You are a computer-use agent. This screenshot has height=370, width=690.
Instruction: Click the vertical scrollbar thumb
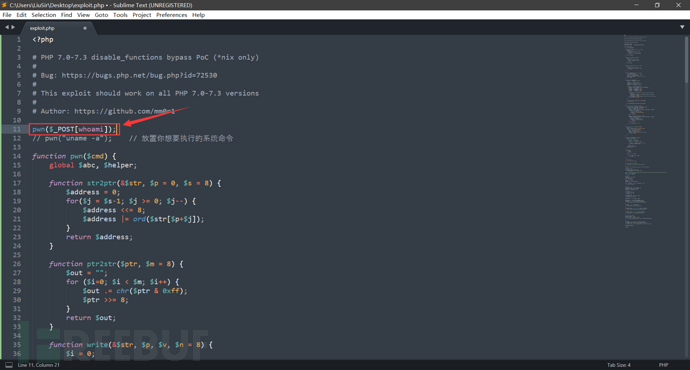tap(686, 59)
